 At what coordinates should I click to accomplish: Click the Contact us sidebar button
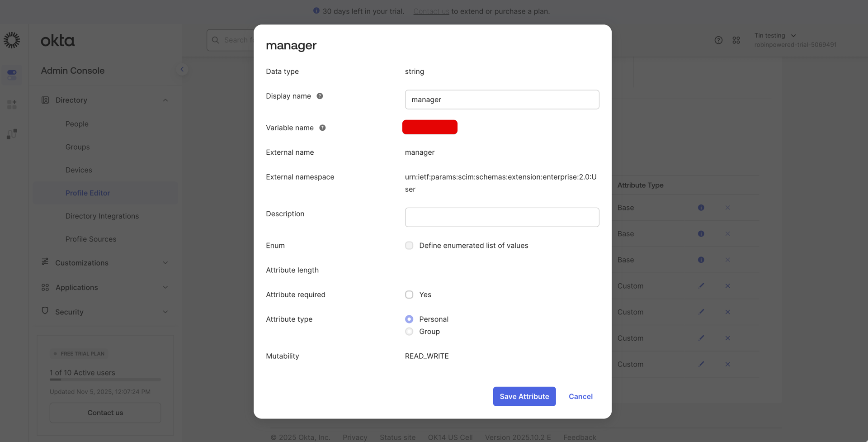tap(105, 413)
